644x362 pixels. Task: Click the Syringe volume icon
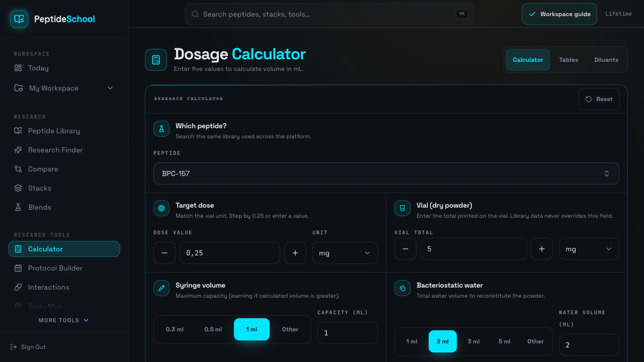[162, 288]
